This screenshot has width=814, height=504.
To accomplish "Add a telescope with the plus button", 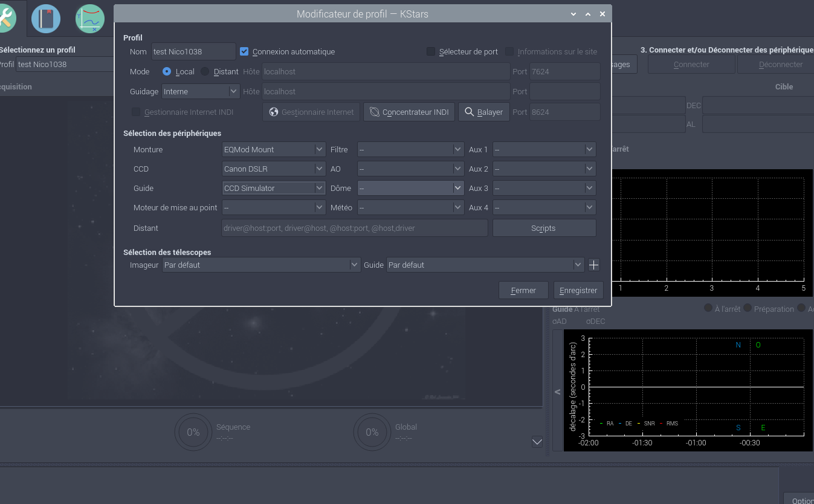I will coord(593,265).
